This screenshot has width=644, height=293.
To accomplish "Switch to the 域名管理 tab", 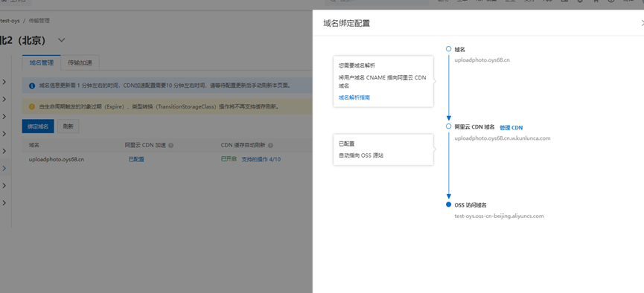I will click(x=42, y=63).
